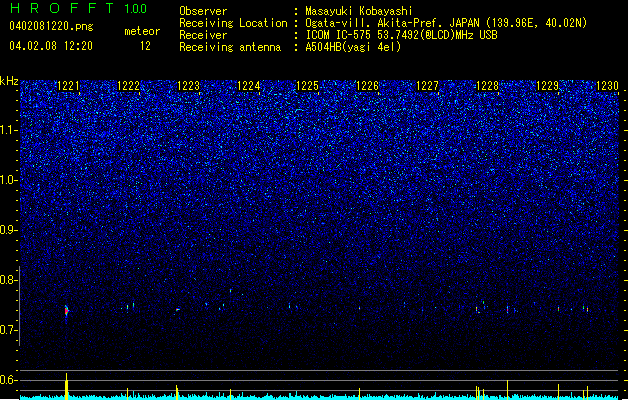Click the ICOM IC-575 receiver text
The width and height of the screenshot is (629, 400).
(401, 35)
